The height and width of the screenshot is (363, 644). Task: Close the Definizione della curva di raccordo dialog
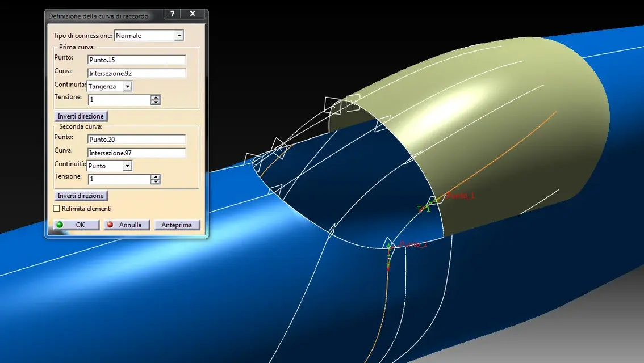click(x=193, y=14)
